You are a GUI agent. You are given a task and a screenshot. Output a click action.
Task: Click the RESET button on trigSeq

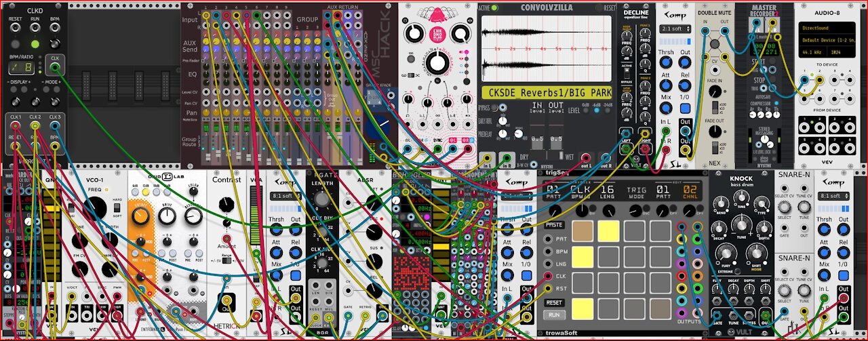[555, 302]
